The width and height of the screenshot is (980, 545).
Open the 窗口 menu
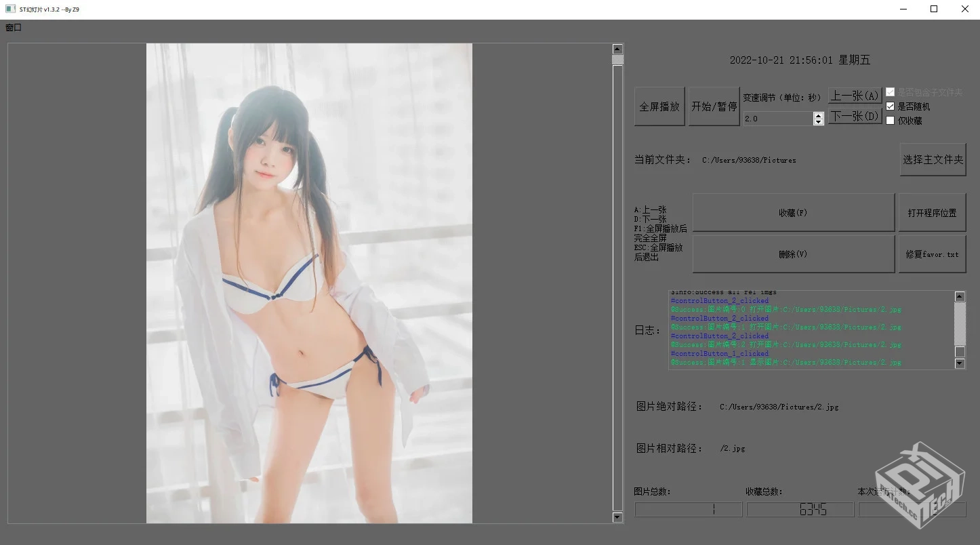(14, 28)
